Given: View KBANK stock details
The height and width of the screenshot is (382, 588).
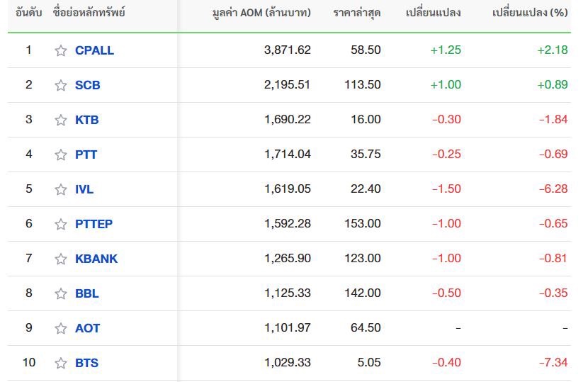Looking at the screenshot, I should click(x=96, y=259).
